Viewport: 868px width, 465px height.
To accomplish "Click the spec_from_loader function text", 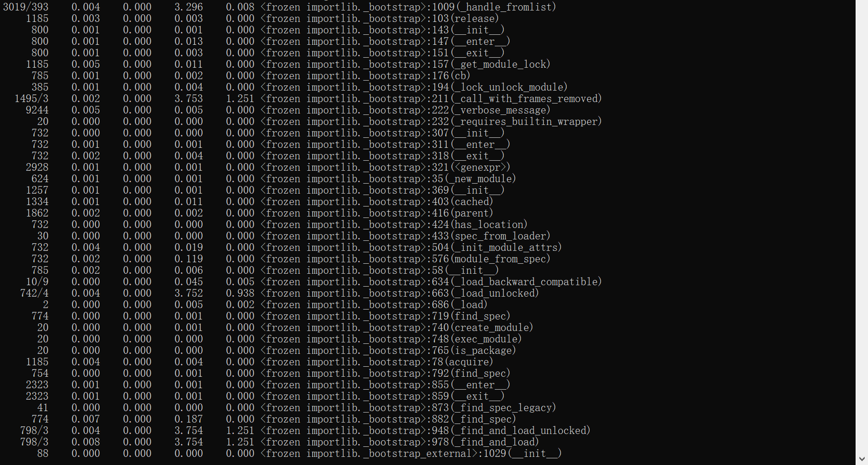I will click(x=500, y=236).
